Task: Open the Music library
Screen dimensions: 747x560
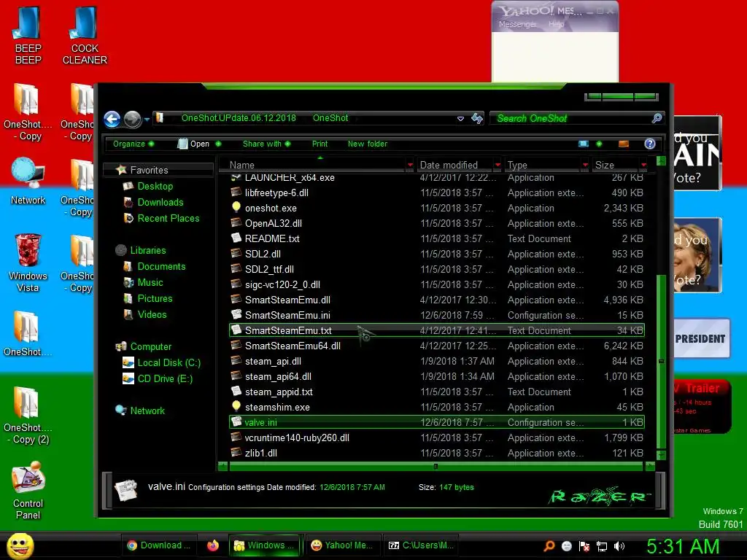Action: (x=150, y=283)
